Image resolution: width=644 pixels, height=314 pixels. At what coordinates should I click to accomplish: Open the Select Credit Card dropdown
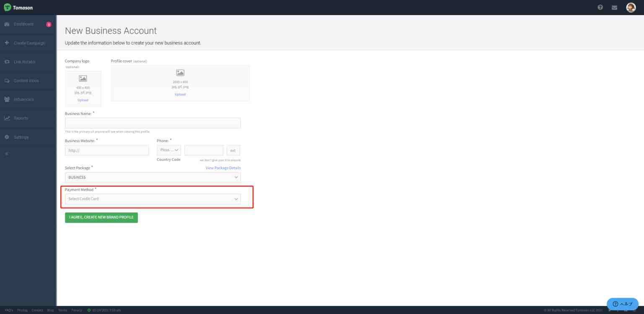click(153, 199)
